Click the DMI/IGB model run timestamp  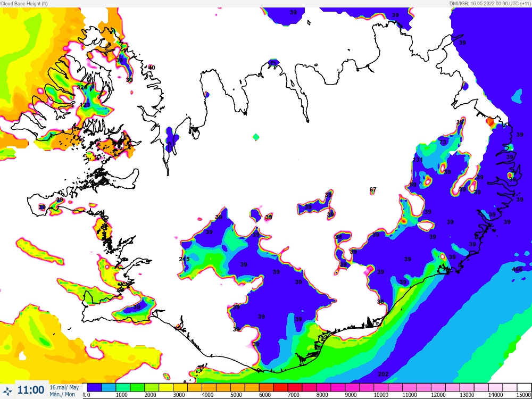click(490, 3)
